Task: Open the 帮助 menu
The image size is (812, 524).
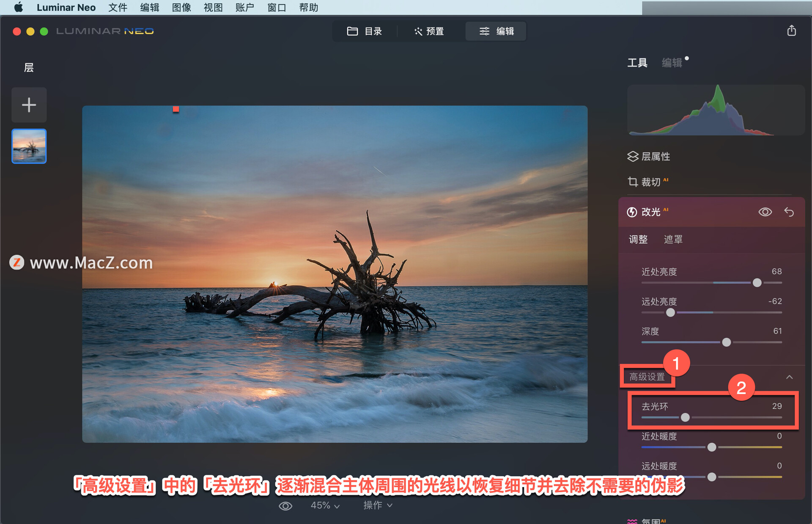Action: [308, 7]
